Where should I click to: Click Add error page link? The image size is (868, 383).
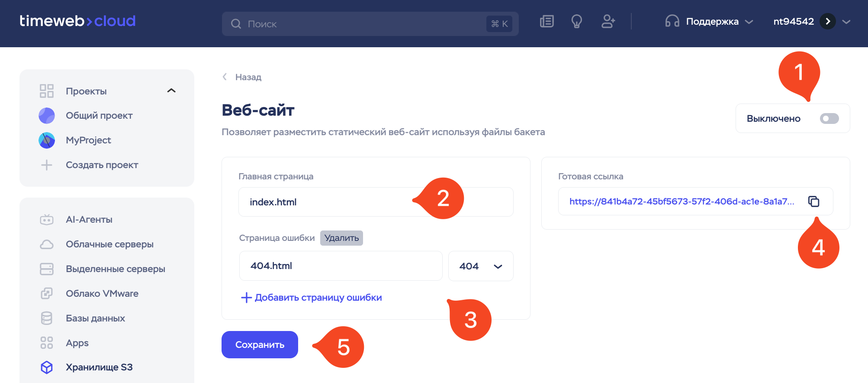tap(312, 298)
